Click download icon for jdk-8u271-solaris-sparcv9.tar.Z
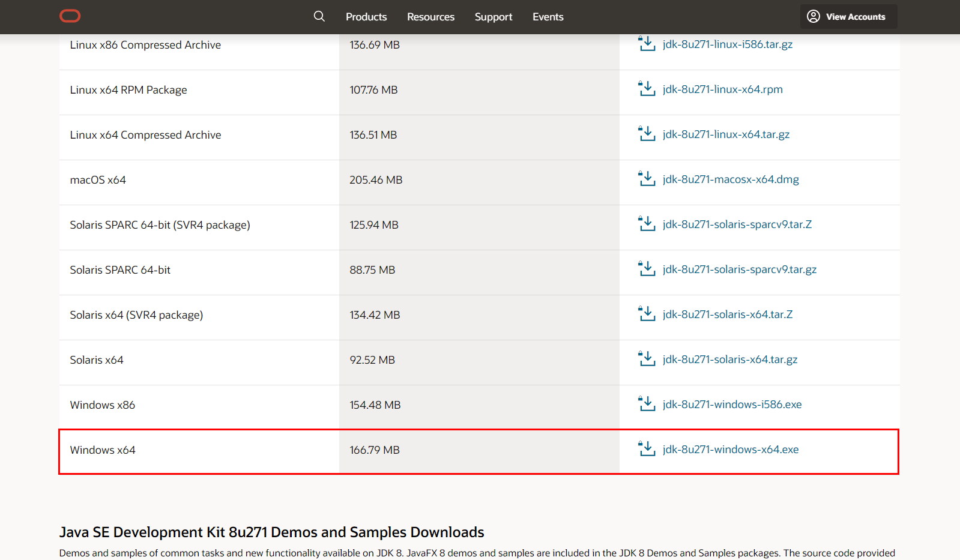The image size is (960, 560). 647,223
